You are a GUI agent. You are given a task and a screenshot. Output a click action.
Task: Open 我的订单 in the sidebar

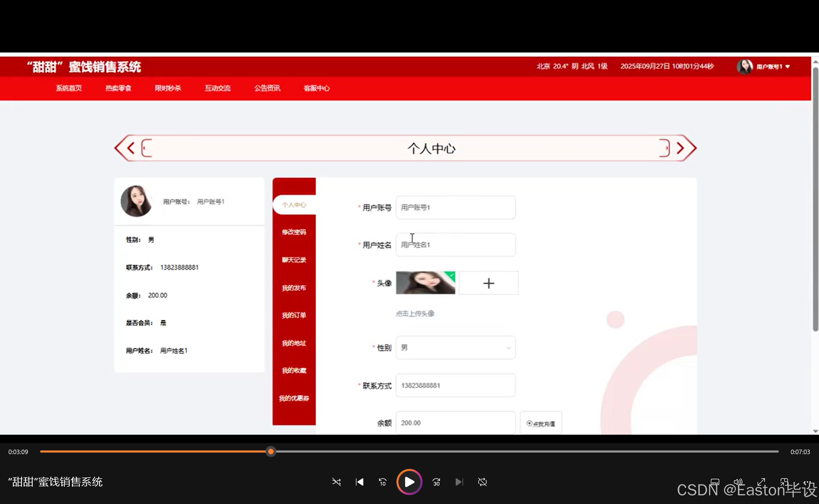tap(294, 315)
